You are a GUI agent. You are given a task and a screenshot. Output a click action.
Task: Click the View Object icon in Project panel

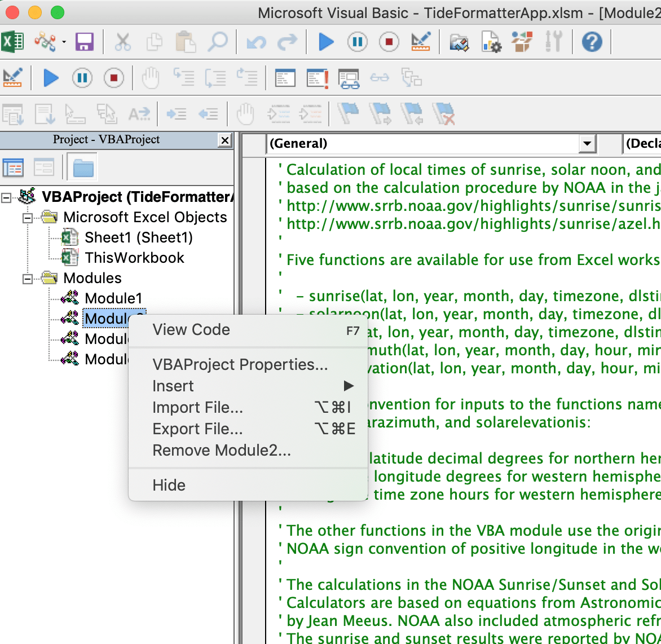pos(44,167)
